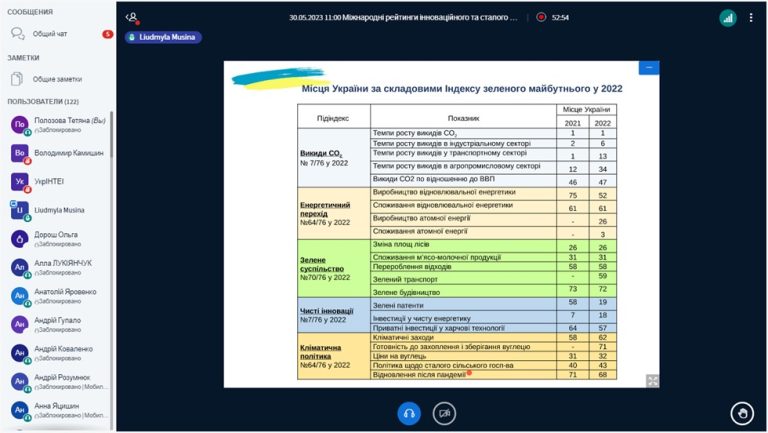Click the notes document icon
The image size is (768, 433).
(x=17, y=79)
